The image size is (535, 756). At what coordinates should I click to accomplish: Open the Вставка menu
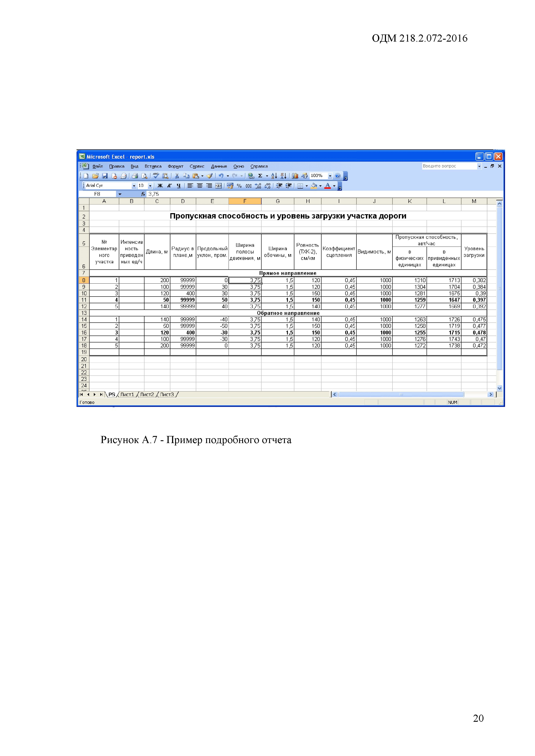pos(153,166)
